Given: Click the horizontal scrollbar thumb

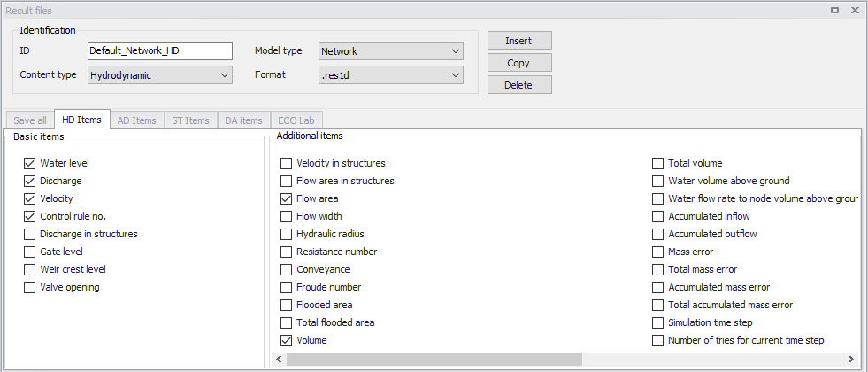Looking at the screenshot, I should click(434, 360).
